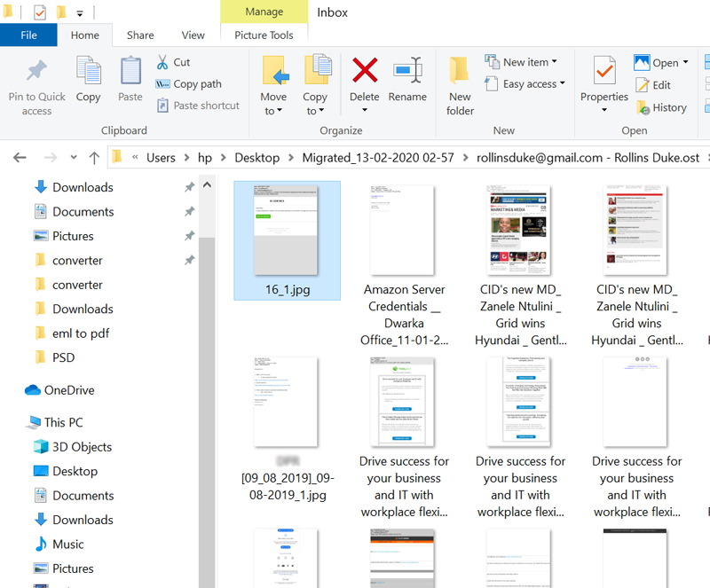Expand Easy access dropdown arrow
Viewport: 710px width, 588px height.
563,83
